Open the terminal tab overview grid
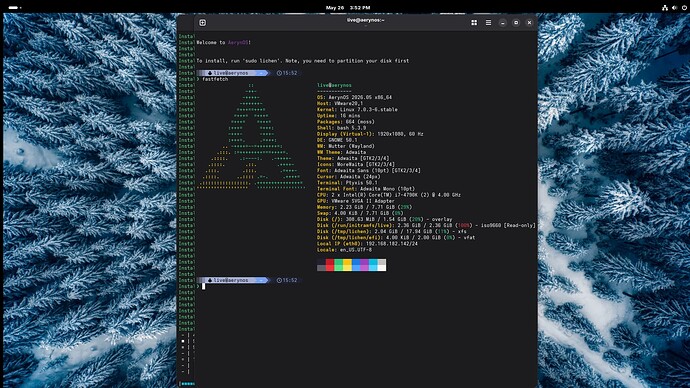 click(474, 23)
